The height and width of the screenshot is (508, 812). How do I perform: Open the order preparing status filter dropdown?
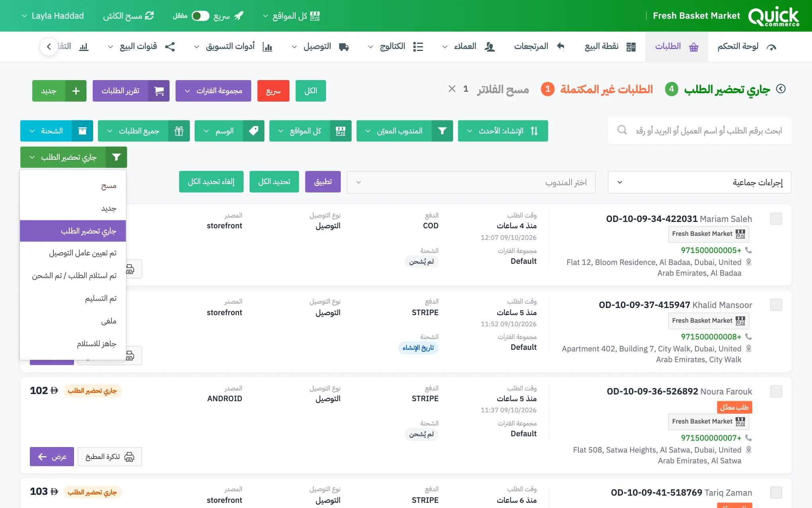(74, 157)
